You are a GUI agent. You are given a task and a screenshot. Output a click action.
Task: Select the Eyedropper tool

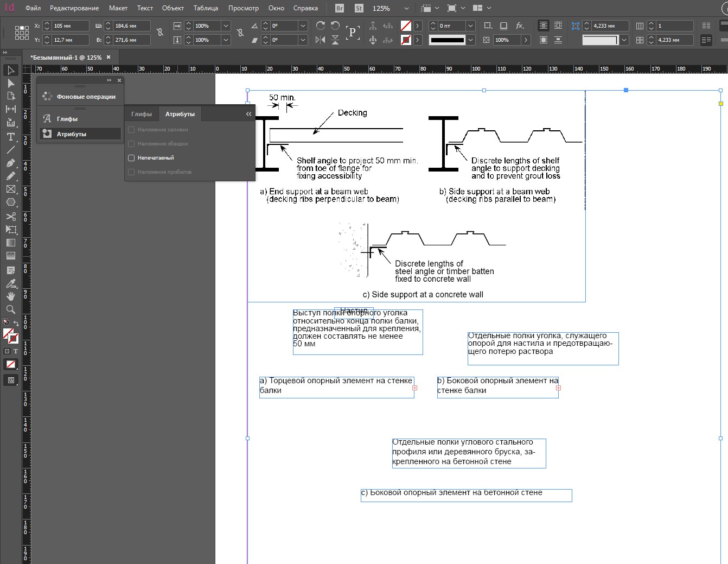pos(10,283)
